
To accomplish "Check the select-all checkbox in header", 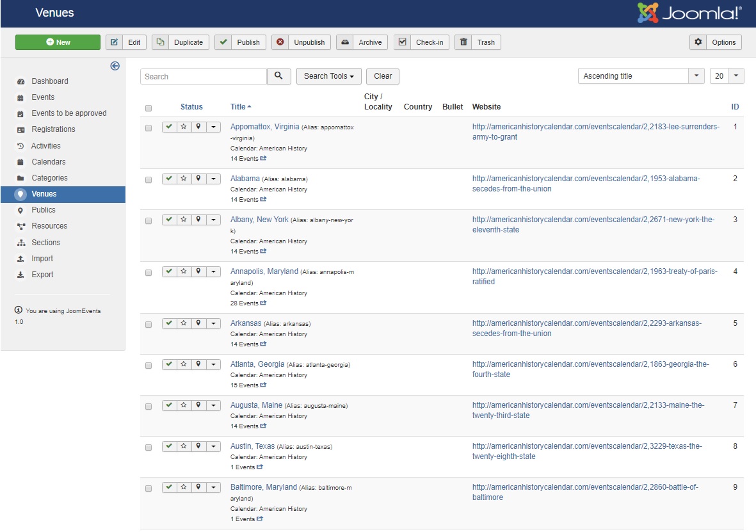I will coord(149,108).
